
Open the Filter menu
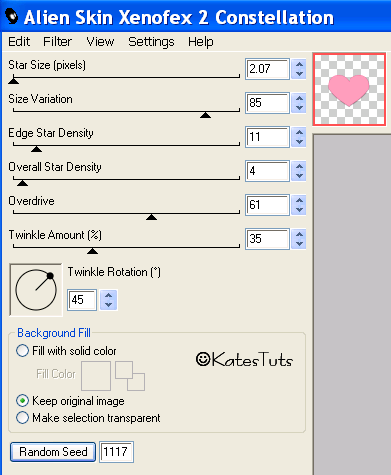[57, 42]
